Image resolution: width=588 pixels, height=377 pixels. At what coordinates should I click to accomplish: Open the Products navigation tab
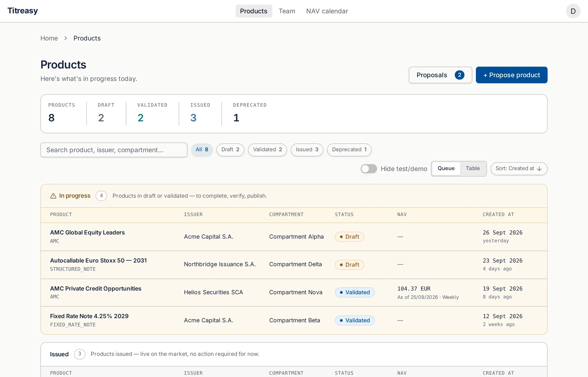254,11
